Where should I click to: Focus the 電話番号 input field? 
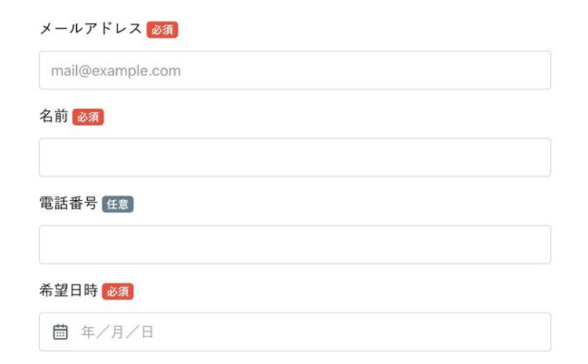tap(295, 244)
